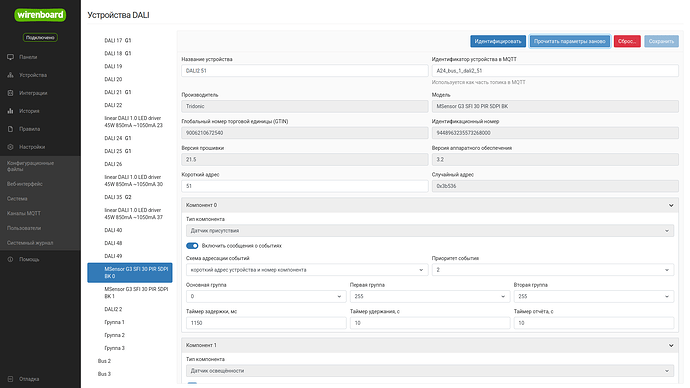This screenshot has height=388, width=690.
Task: Toggle Включить сообщения о событиях switch
Action: click(192, 246)
